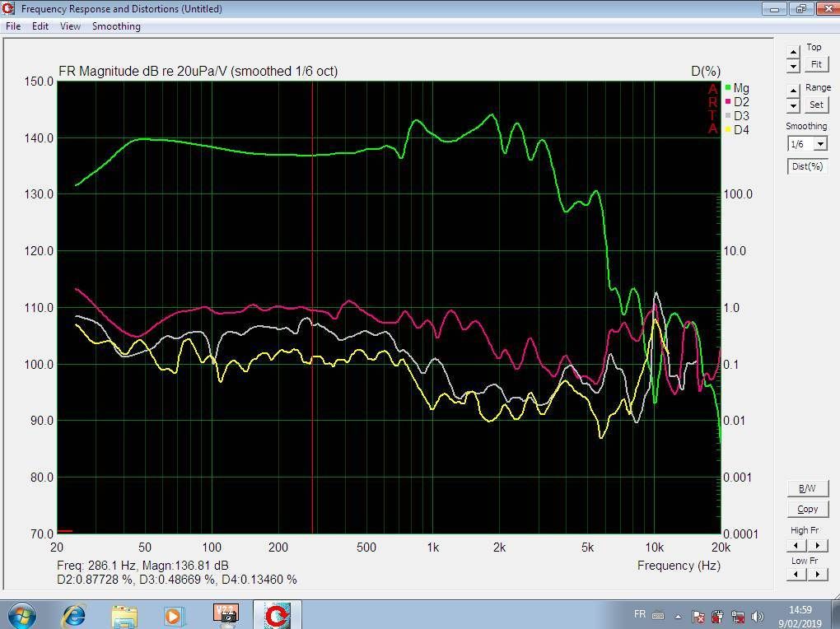Viewport: 840px width, 629px height.
Task: Toggle the Dist(%) button
Action: [x=807, y=166]
